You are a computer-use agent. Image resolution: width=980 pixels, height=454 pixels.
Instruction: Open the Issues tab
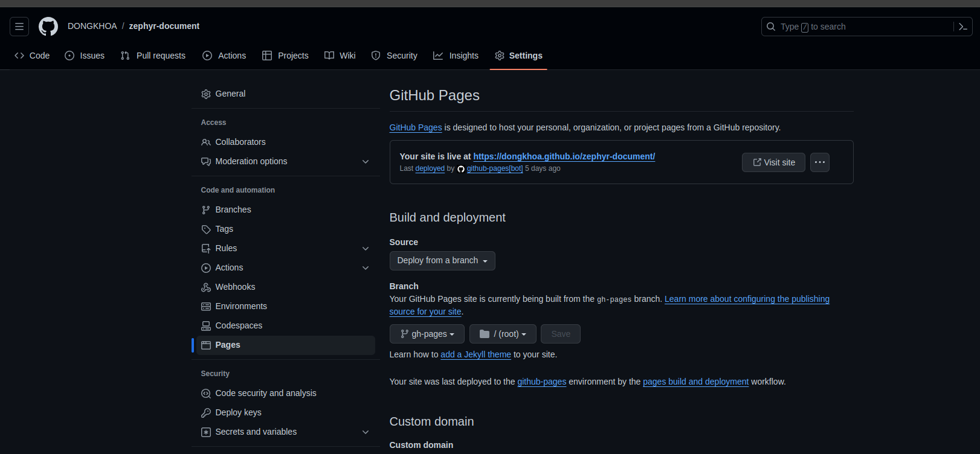85,56
